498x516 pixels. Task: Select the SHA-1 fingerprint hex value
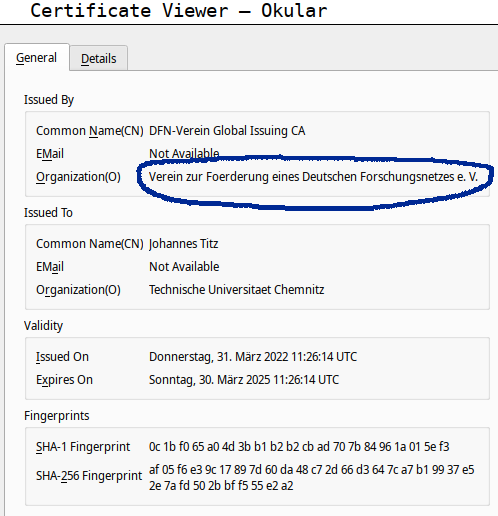[x=299, y=447]
